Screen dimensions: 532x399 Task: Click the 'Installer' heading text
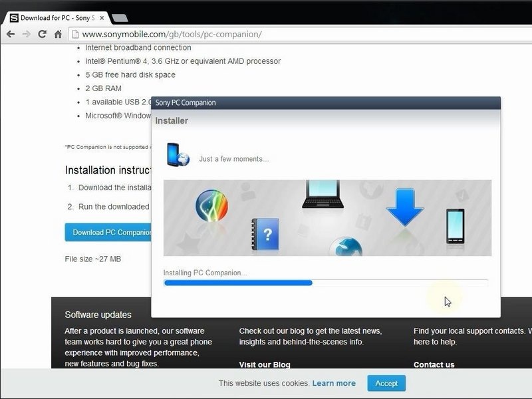(x=172, y=121)
